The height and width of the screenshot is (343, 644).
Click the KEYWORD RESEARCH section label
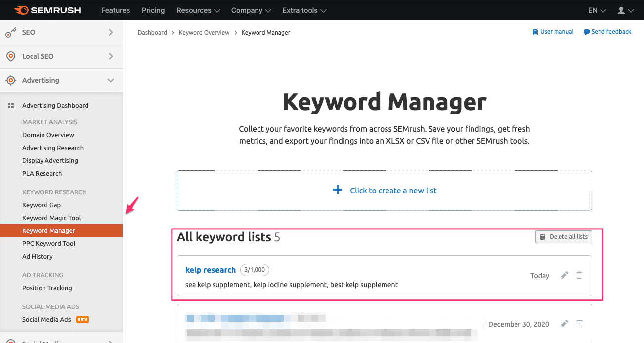click(x=54, y=192)
